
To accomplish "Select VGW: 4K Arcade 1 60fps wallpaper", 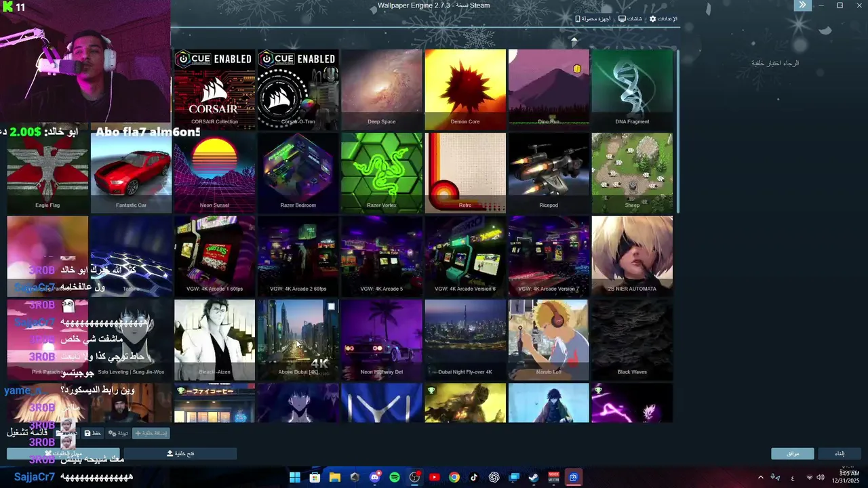I will coord(214,256).
